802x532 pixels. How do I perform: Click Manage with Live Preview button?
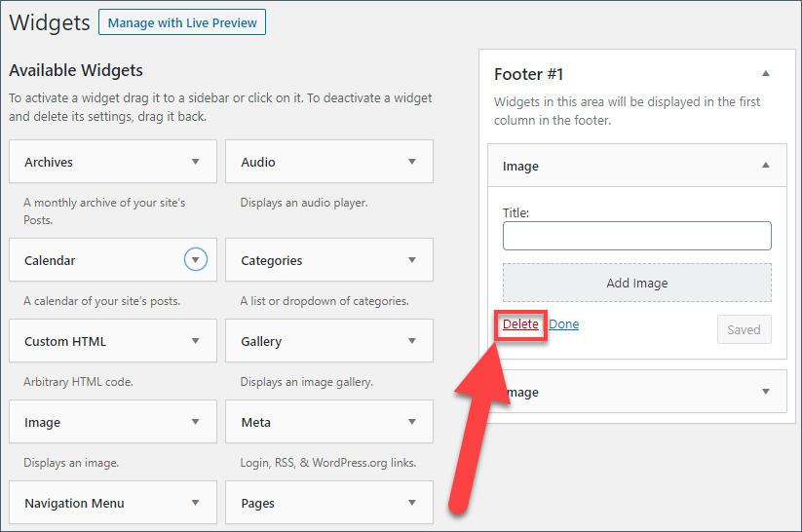tap(182, 22)
